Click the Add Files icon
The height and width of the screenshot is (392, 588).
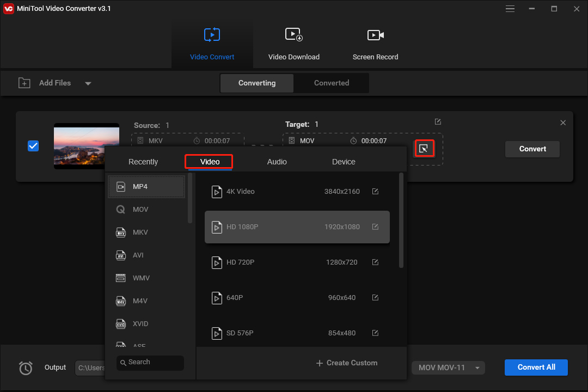pyautogui.click(x=24, y=83)
